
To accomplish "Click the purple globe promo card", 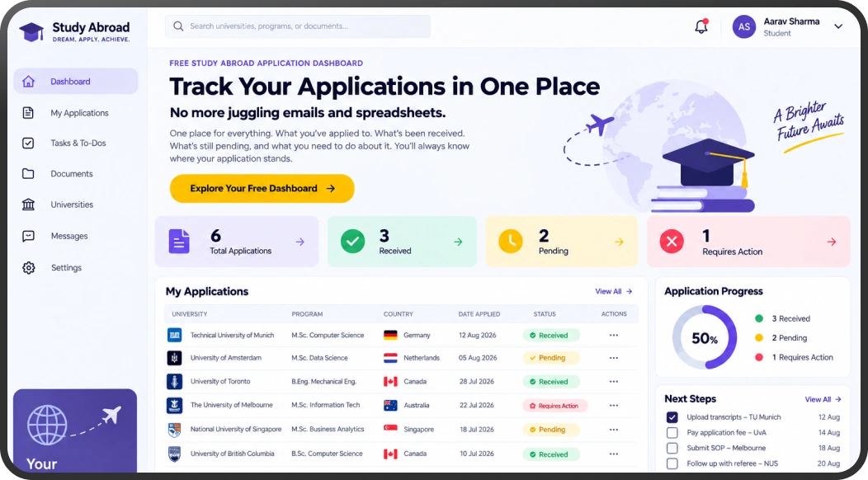I will 75,431.
